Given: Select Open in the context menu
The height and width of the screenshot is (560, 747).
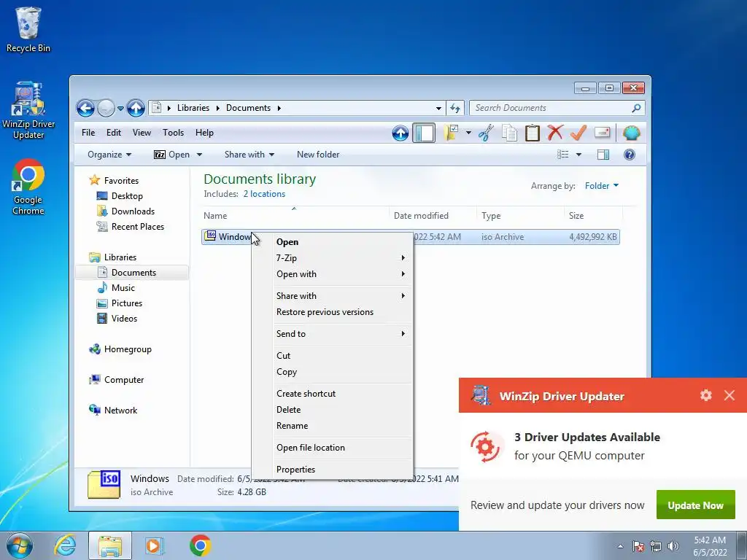Looking at the screenshot, I should tap(332, 242).
